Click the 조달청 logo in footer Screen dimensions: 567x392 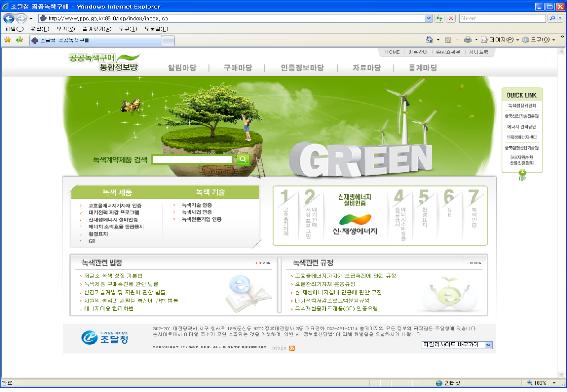click(105, 337)
